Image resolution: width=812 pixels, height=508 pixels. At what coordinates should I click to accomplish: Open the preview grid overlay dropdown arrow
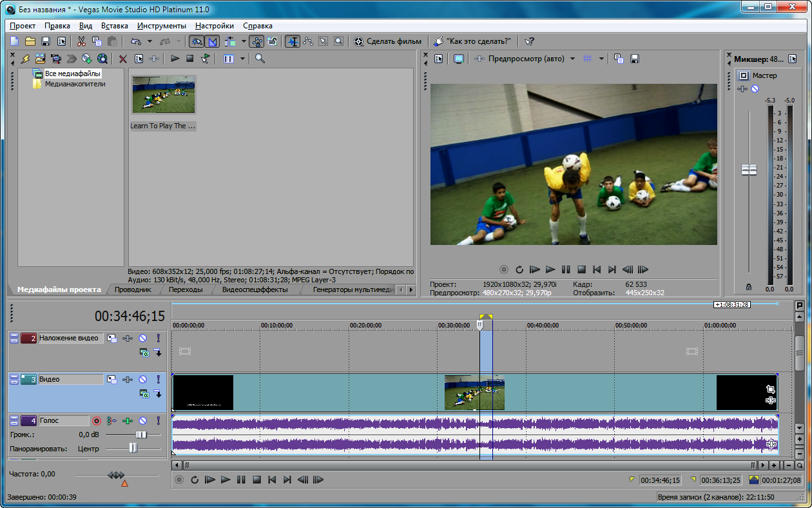tap(601, 59)
